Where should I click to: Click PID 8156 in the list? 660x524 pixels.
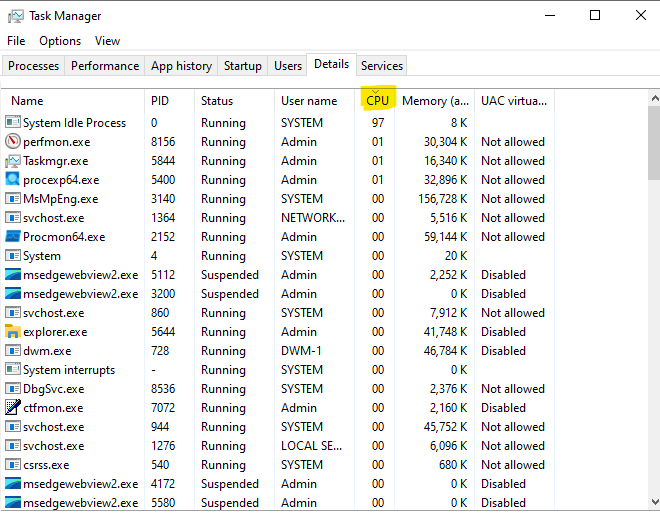[163, 142]
